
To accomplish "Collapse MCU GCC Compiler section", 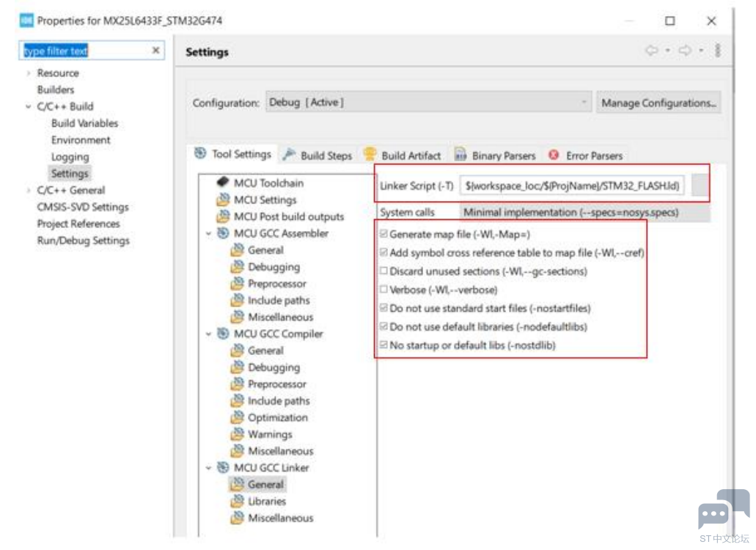I will (208, 334).
